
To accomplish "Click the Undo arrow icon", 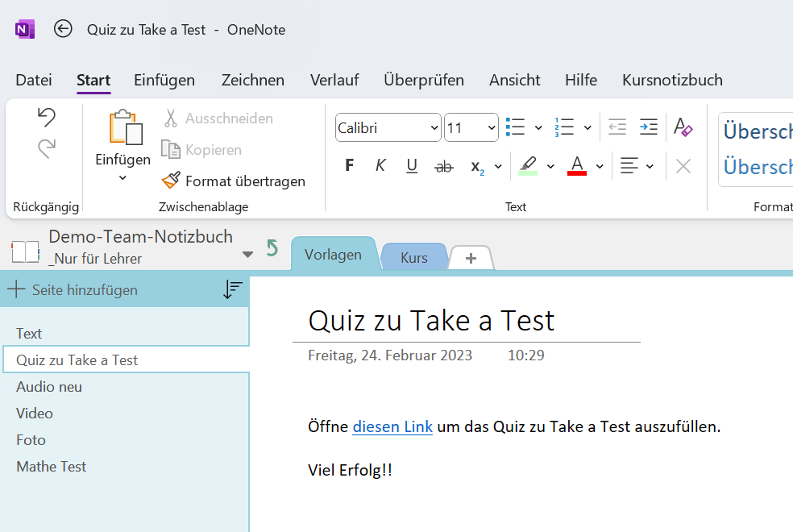I will coord(47,118).
